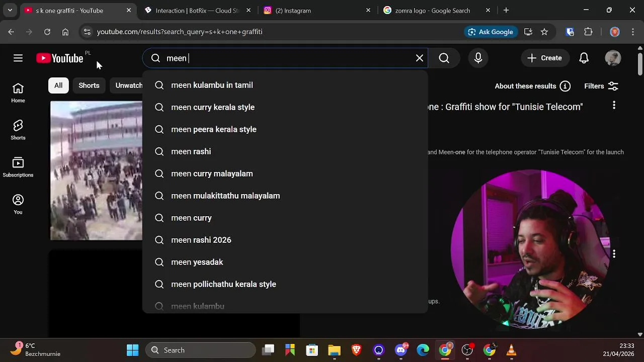Choose suggestion meen curry malayalam
The width and height of the screenshot is (644, 362).
[x=285, y=173]
